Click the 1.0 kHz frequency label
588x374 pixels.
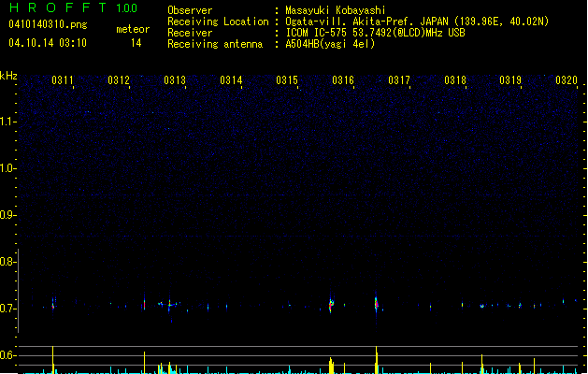pos(7,168)
